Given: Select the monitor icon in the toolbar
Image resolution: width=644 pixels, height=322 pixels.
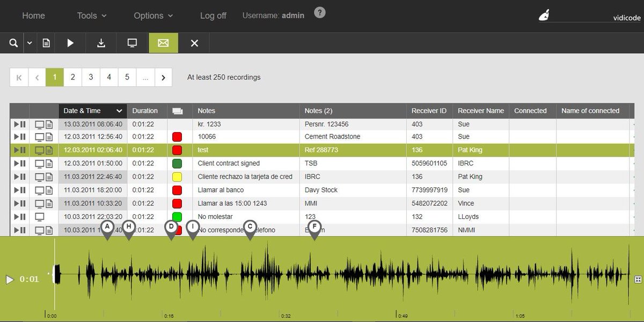Looking at the screenshot, I should (x=131, y=43).
